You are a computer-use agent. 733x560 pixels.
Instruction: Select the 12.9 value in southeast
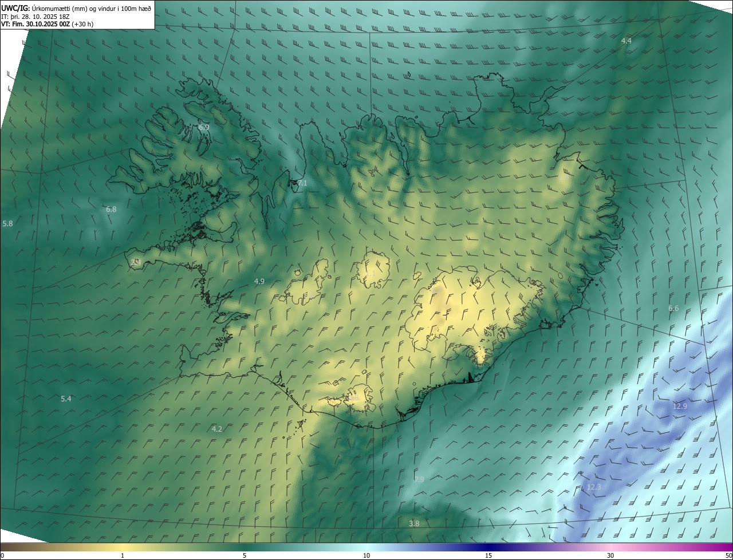[x=680, y=406]
